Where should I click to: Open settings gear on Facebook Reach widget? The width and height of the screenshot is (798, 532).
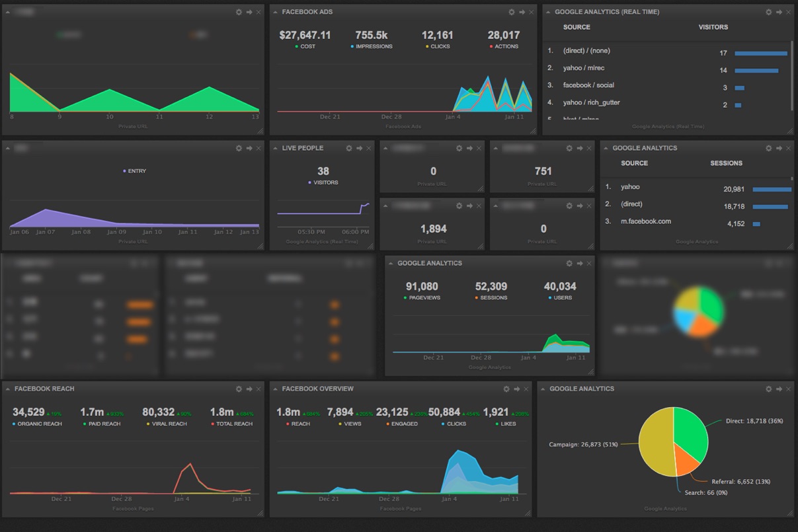(x=239, y=389)
